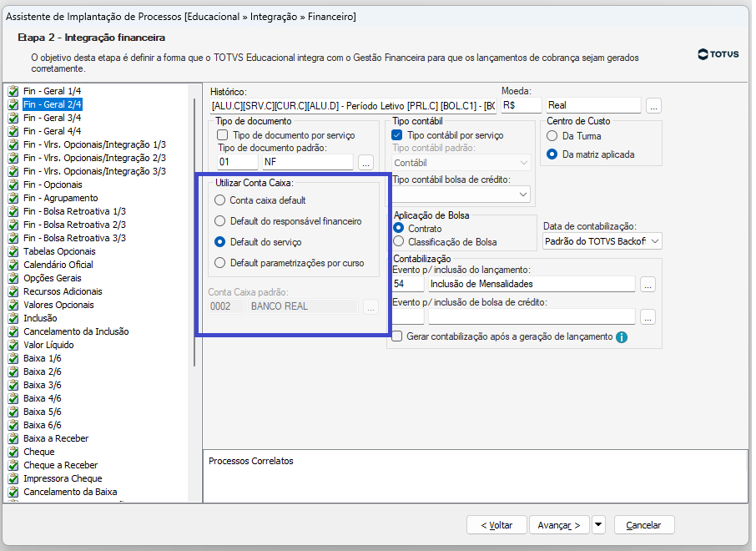The height and width of the screenshot is (551, 756).
Task: Click the Moeda symbol field R$
Action: coord(522,105)
